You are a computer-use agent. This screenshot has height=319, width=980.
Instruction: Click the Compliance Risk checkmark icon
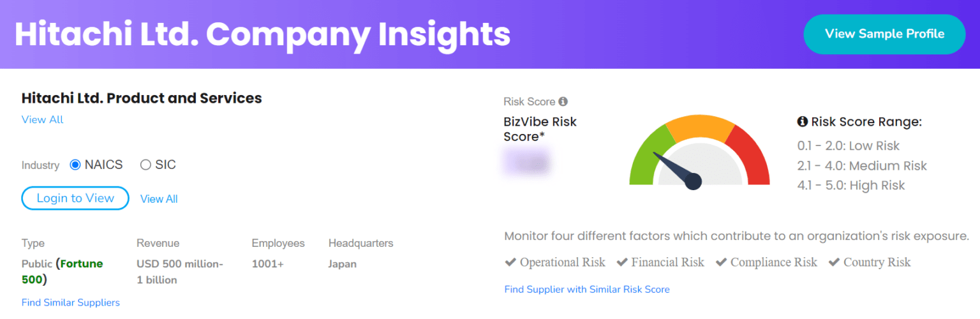click(x=721, y=262)
